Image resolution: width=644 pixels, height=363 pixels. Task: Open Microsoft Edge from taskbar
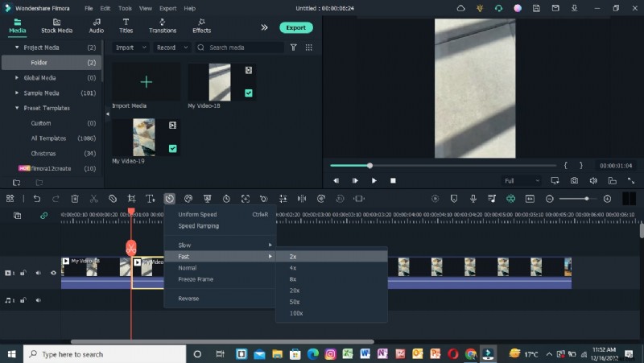point(312,354)
